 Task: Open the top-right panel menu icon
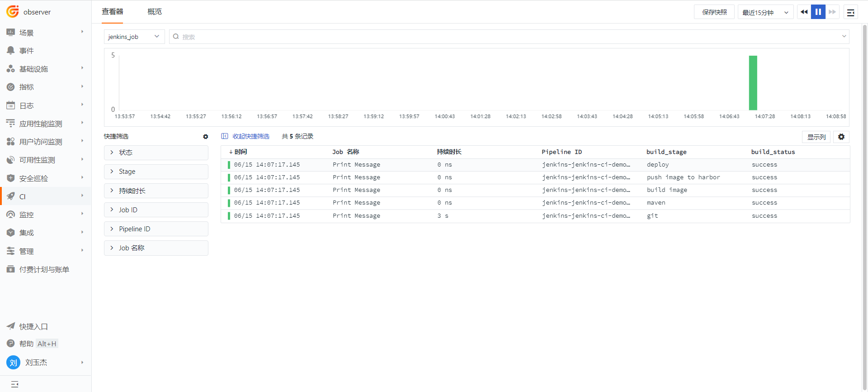[x=850, y=13]
